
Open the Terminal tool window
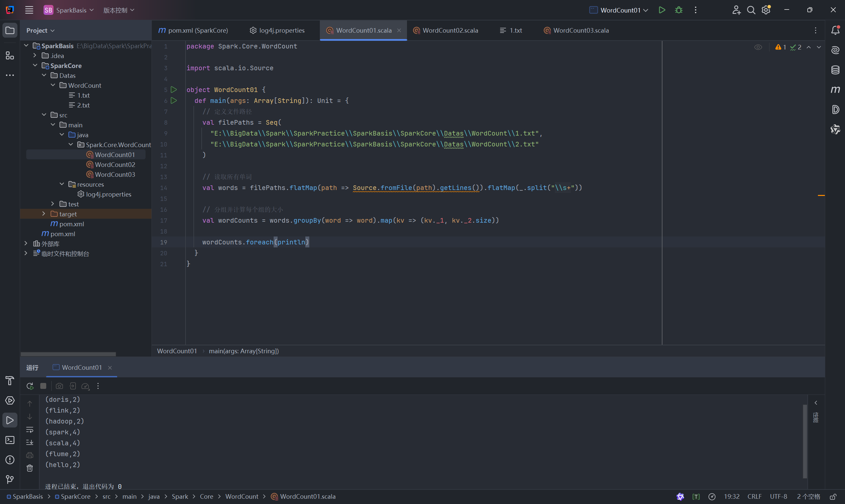point(10,440)
